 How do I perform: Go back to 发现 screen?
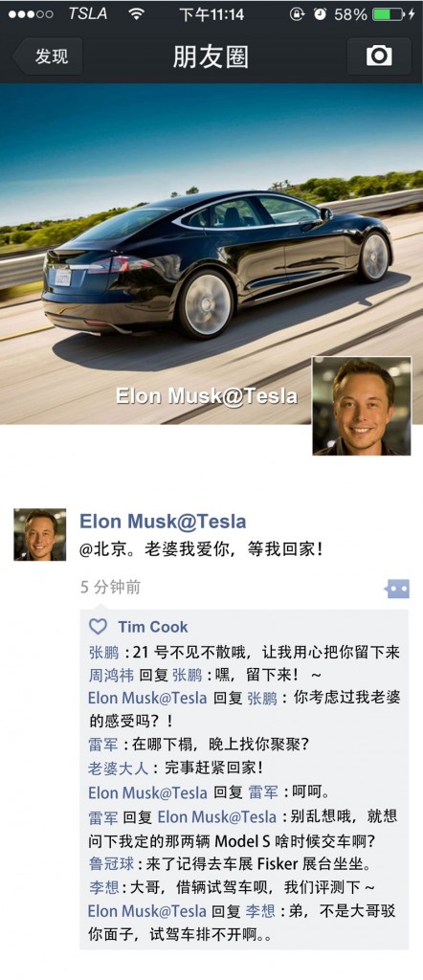click(x=48, y=56)
